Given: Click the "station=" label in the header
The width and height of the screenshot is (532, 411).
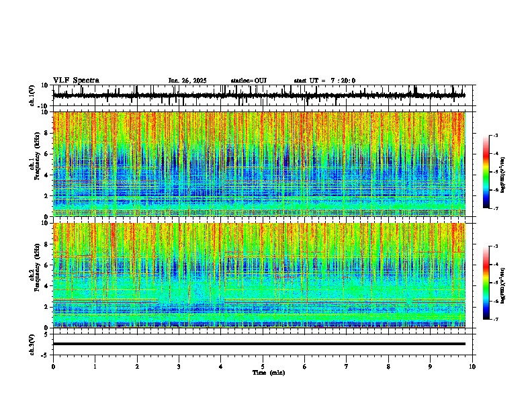Looking at the screenshot, I should [242, 81].
